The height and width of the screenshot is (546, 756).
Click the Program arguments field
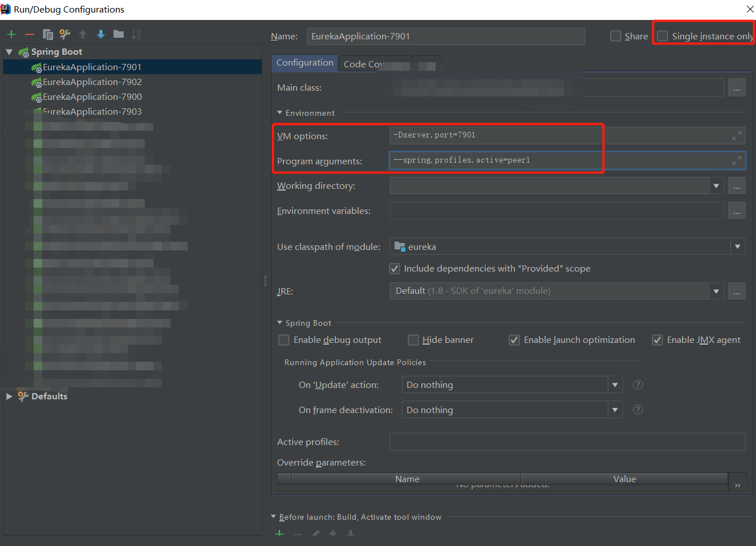pos(567,161)
